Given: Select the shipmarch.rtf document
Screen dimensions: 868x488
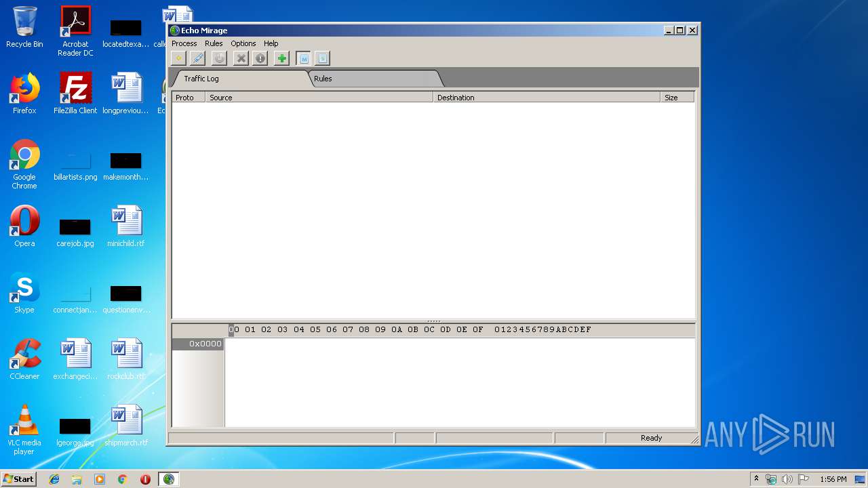Looking at the screenshot, I should [126, 425].
